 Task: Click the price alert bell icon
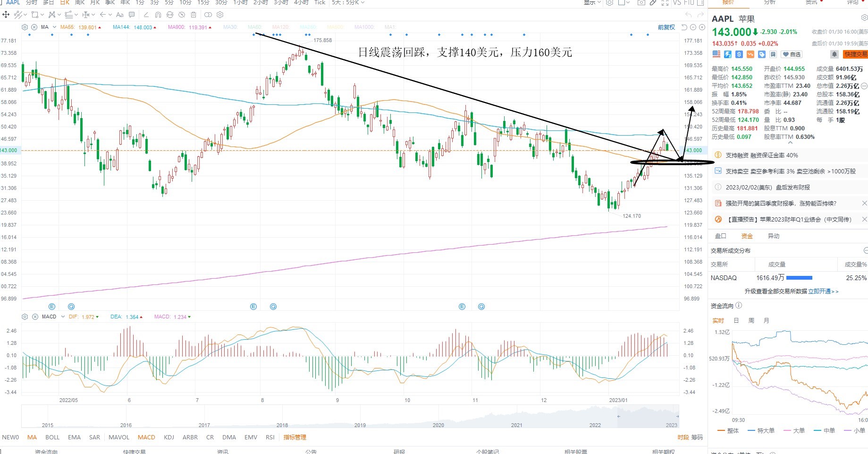click(834, 54)
